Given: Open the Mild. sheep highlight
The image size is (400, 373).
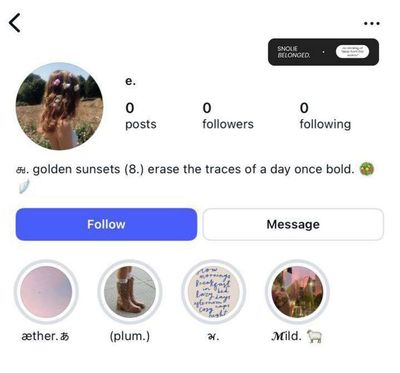Looking at the screenshot, I should [297, 292].
